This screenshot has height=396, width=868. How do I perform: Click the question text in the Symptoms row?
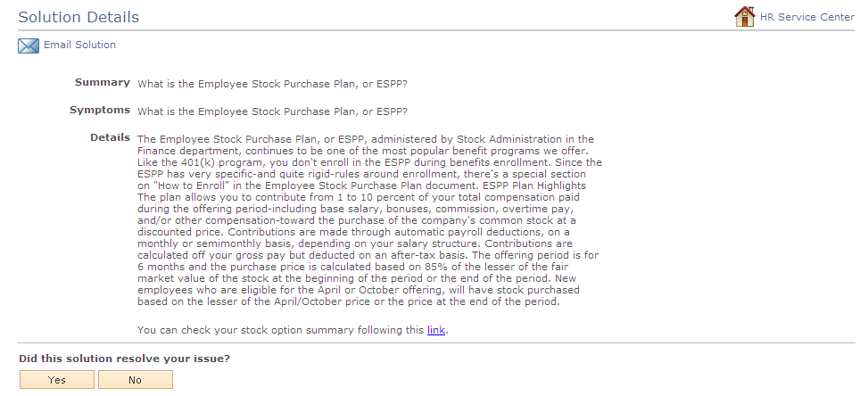pyautogui.click(x=272, y=111)
